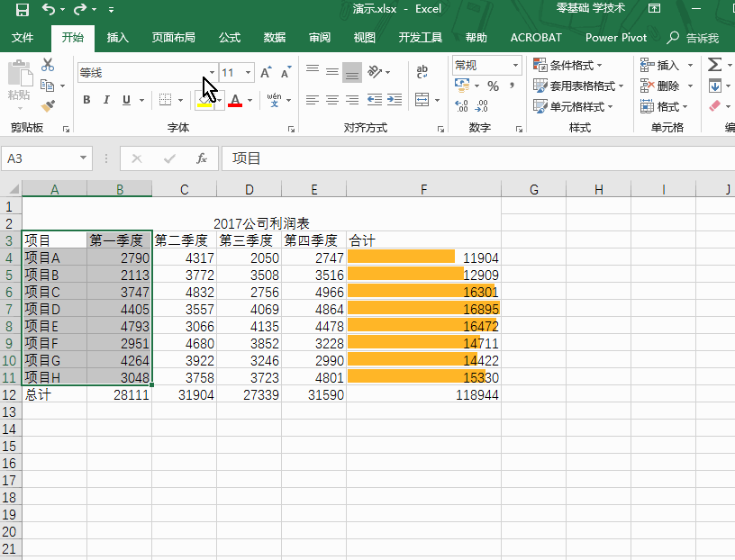Click the formula bar showing 项目
Viewport: 735px width, 560px height.
(x=478, y=158)
